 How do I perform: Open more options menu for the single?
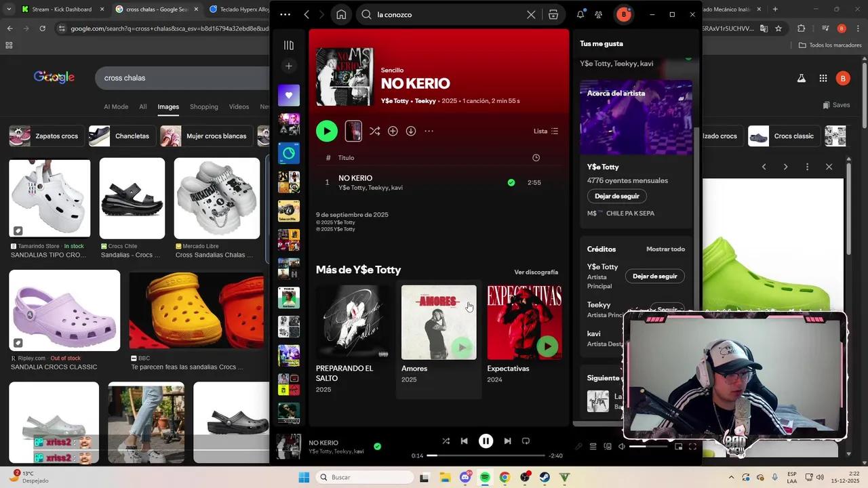[x=429, y=131]
